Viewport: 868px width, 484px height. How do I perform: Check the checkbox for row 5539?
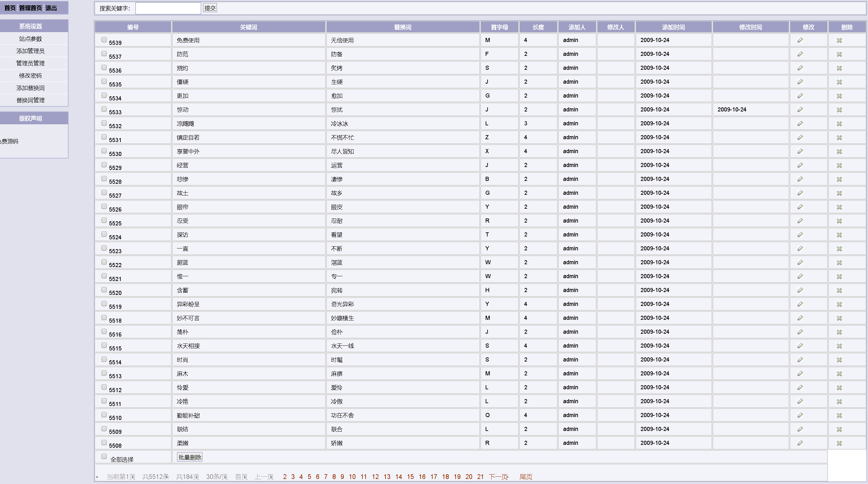pos(104,40)
